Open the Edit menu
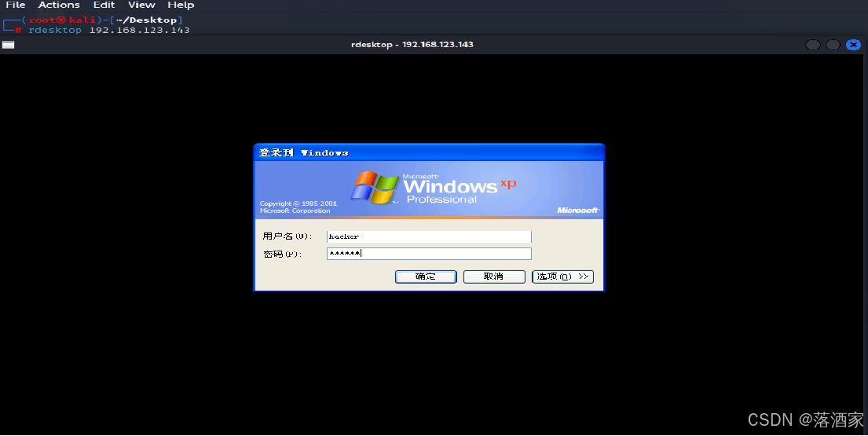868x436 pixels. click(x=104, y=5)
